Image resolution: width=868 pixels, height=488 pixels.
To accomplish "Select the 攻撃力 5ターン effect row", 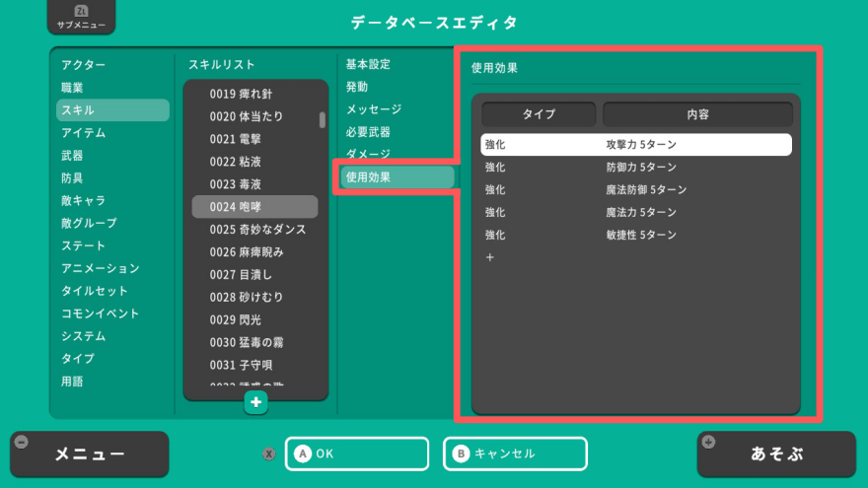I will (x=636, y=144).
